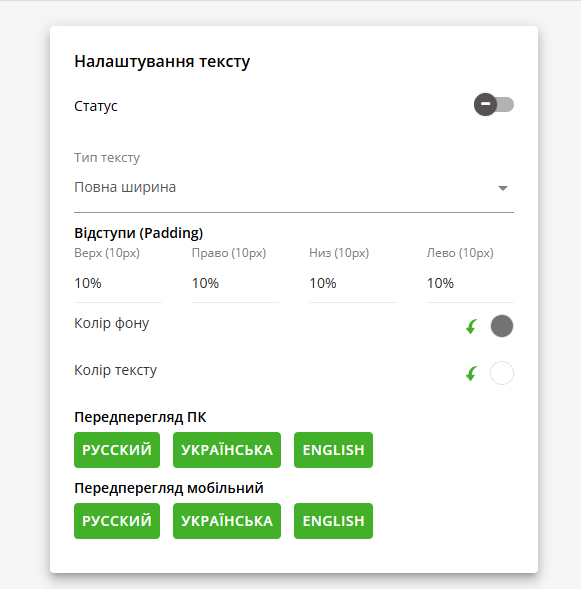
Task: Show PC preview in Українська
Action: click(x=227, y=450)
